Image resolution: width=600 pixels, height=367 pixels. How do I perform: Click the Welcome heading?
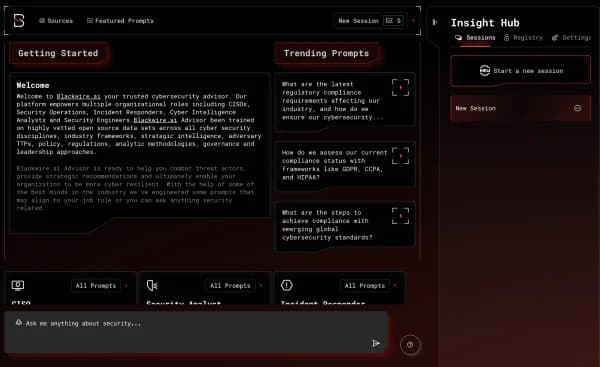[x=33, y=85]
